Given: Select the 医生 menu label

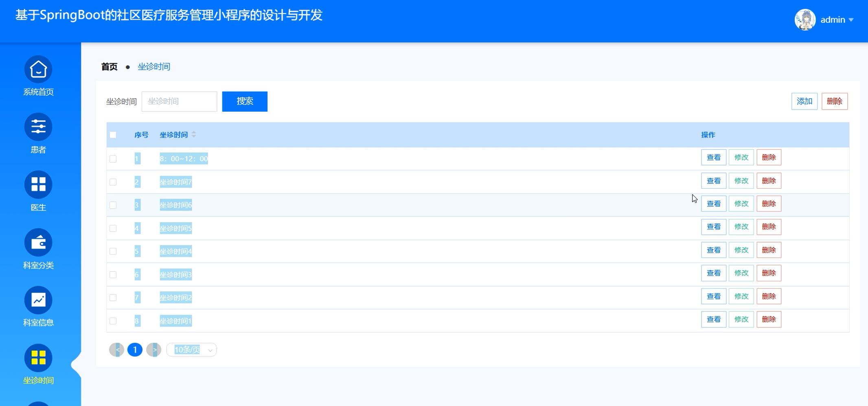Looking at the screenshot, I should 38,207.
